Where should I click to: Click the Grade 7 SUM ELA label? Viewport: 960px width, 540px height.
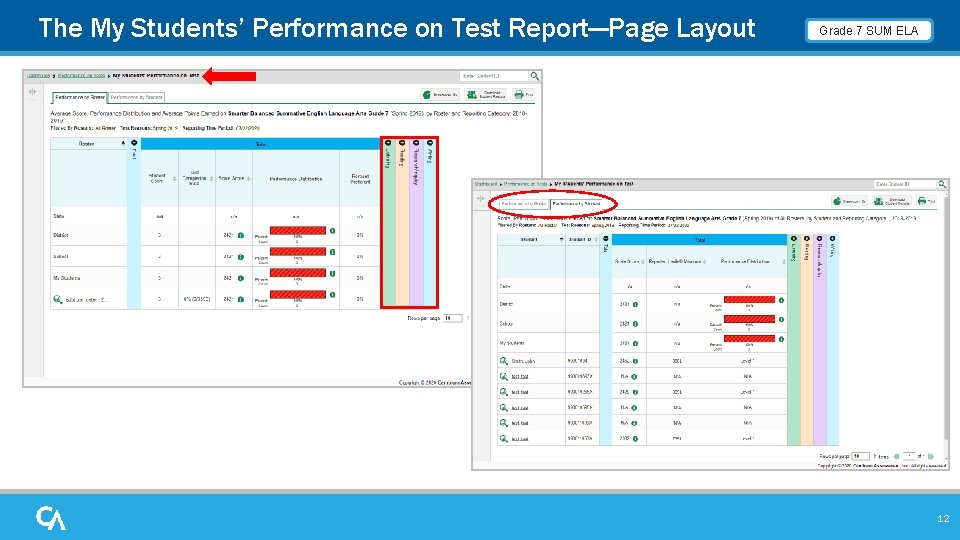868,31
